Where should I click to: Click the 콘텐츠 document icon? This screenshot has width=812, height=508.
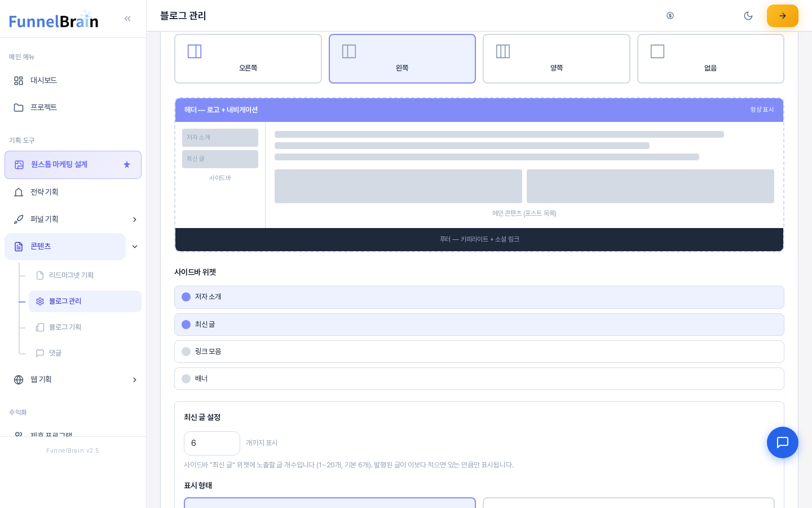19,247
